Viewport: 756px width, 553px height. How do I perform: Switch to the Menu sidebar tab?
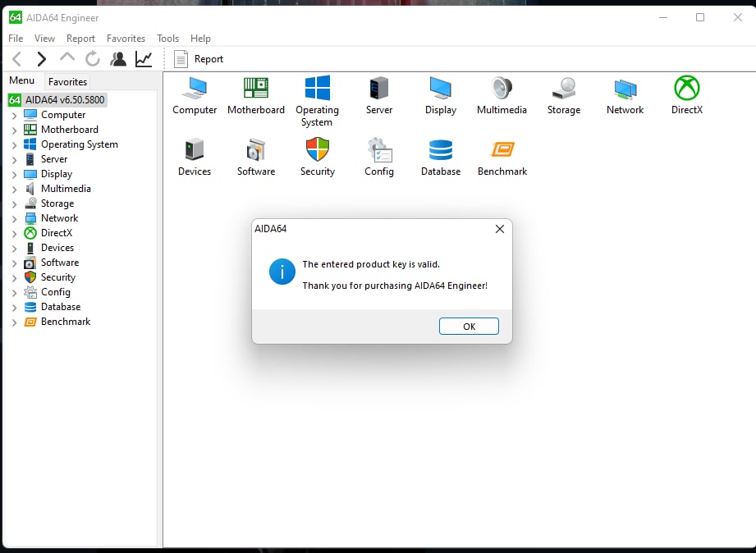21,80
